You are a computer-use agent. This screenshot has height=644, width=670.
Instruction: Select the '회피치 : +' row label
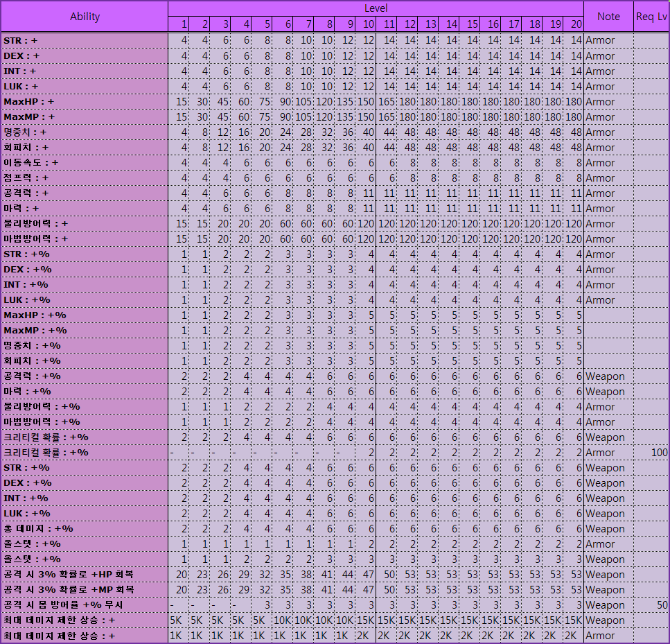coord(85,148)
